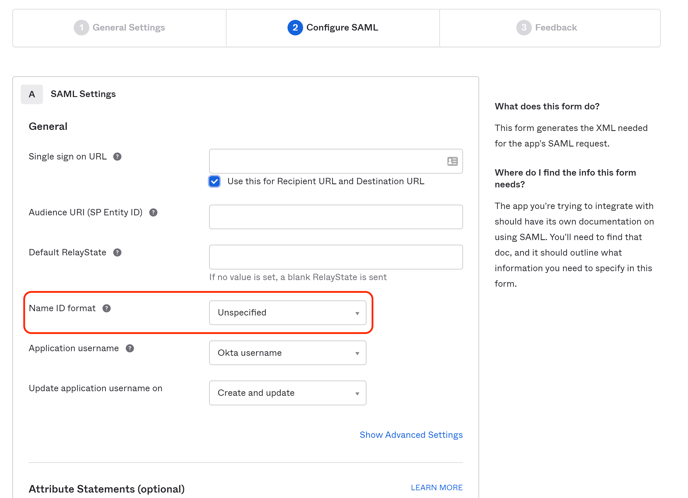Screen dimensions: 688x498
Task: Click help icon beside Name ID format
Action: point(107,309)
